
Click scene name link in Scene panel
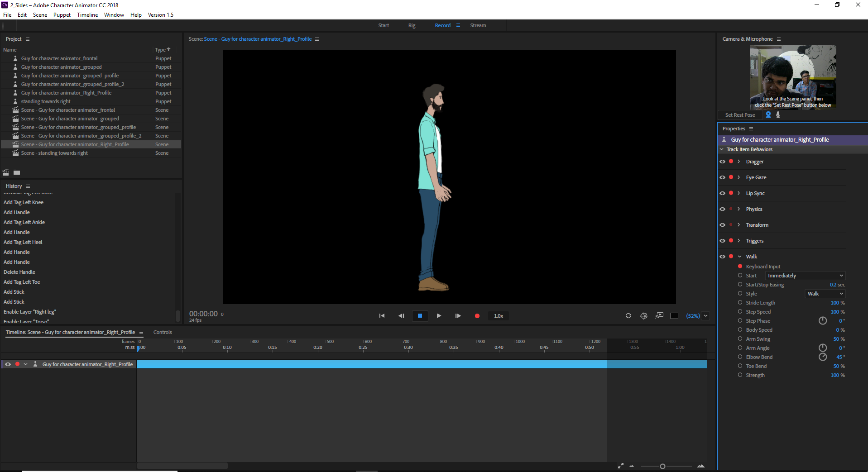click(258, 39)
